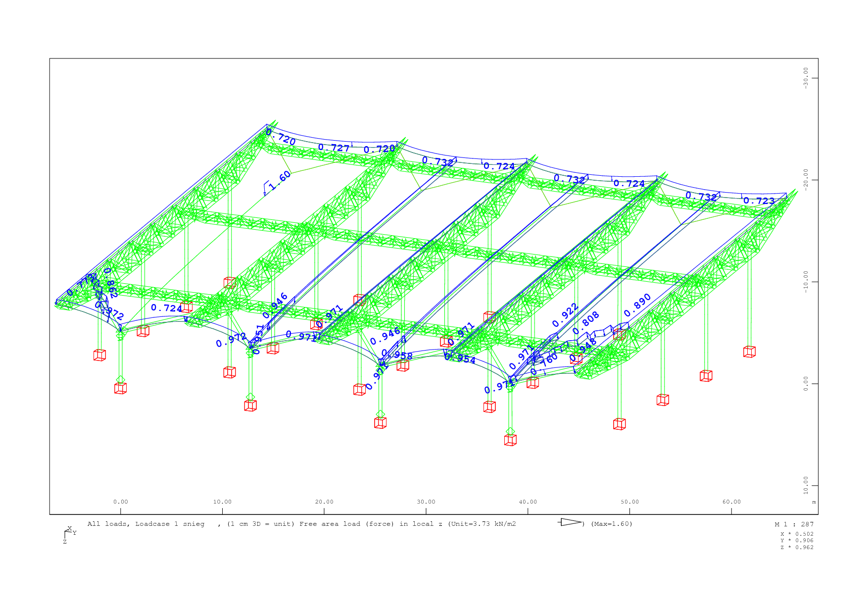Select the 0.954 load value label
This screenshot has height=614, width=868.
[x=460, y=358]
